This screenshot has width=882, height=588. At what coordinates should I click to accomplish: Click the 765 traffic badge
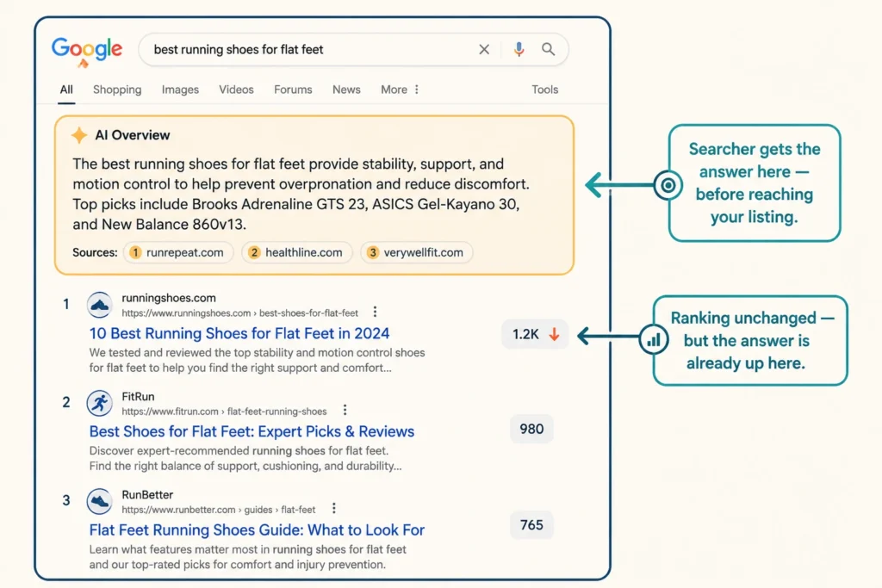(531, 525)
